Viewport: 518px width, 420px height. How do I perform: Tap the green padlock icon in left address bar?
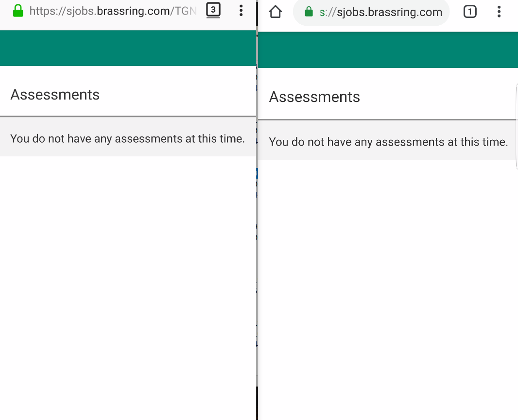(17, 10)
